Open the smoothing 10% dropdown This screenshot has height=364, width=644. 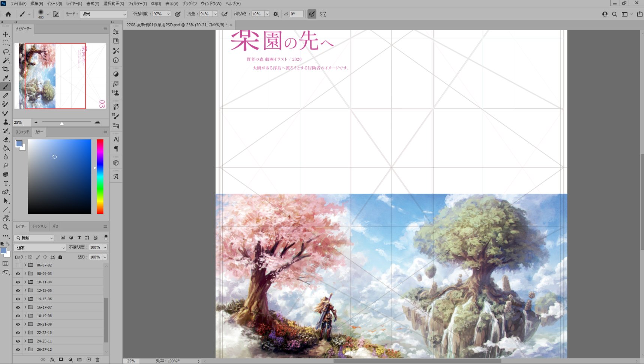tap(267, 14)
